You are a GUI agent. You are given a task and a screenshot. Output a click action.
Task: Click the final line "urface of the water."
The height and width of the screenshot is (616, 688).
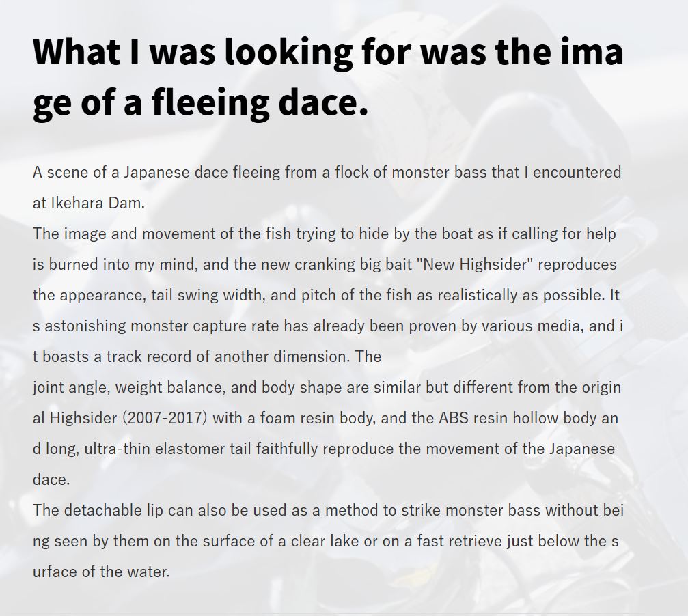tap(100, 572)
